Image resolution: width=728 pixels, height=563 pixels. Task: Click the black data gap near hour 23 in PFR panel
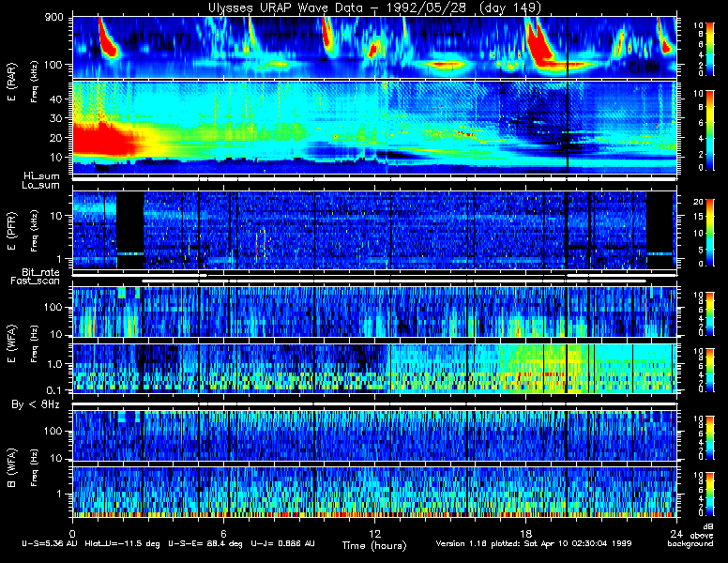click(660, 230)
